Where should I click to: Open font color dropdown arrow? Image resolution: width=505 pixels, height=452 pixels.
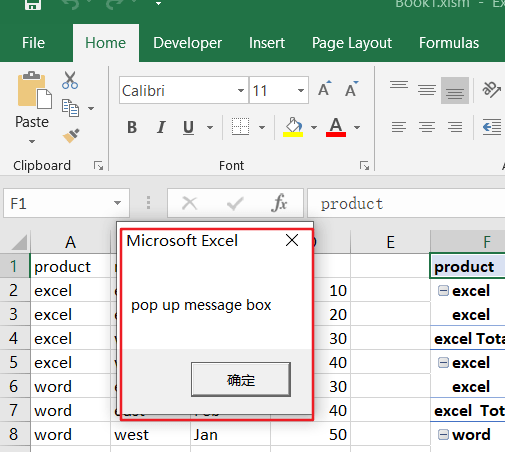357,127
